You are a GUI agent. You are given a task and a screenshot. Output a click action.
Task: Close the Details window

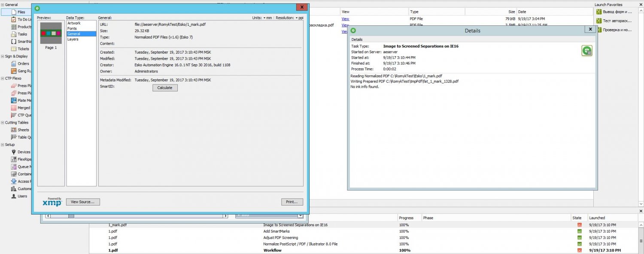coord(590,29)
